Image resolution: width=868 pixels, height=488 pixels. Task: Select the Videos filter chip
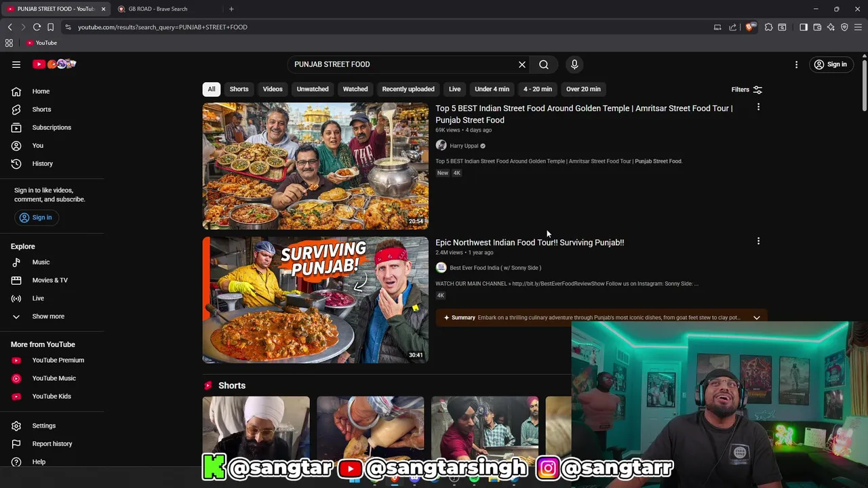[273, 89]
